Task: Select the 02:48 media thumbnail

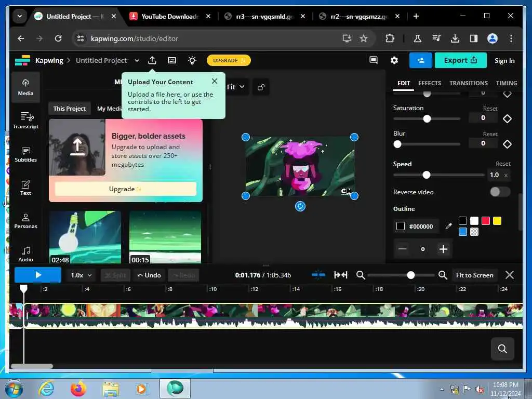Action: pyautogui.click(x=85, y=237)
